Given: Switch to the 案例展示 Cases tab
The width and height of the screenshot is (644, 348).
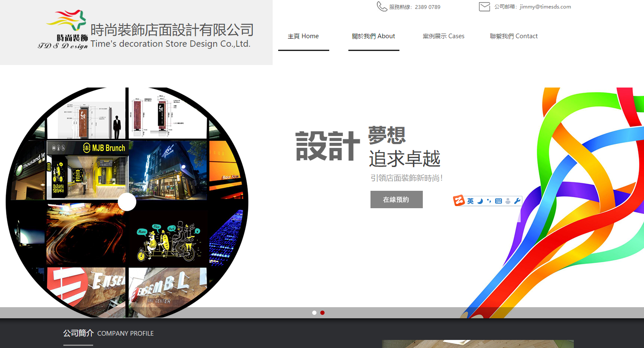Looking at the screenshot, I should (x=444, y=36).
